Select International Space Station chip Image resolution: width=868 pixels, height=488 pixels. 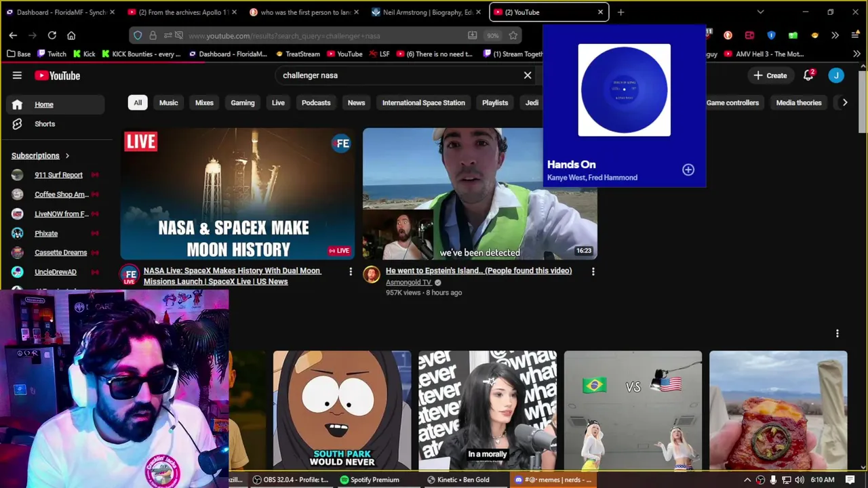[424, 102]
